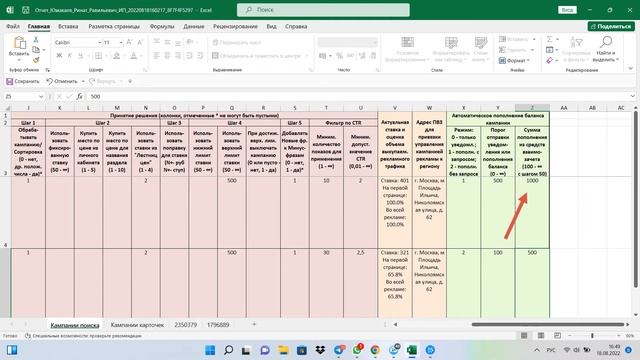This screenshot has height=360, width=640.
Task: Click the Page Break Preview icon
Action: [x=558, y=336]
